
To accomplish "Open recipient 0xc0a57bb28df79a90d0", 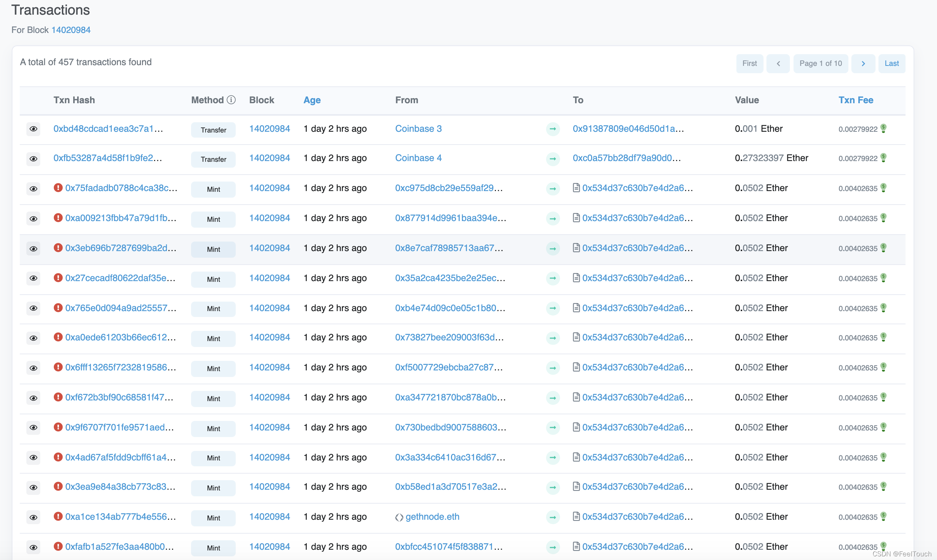I will click(x=627, y=158).
